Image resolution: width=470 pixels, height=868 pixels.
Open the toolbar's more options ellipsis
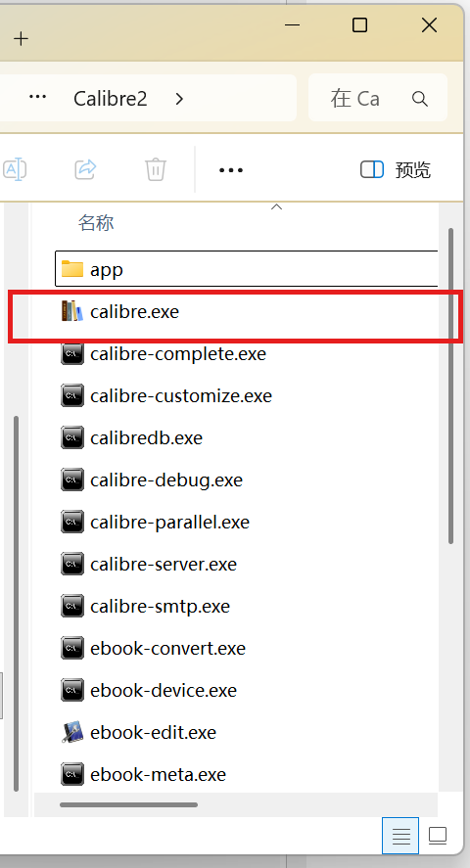231,170
